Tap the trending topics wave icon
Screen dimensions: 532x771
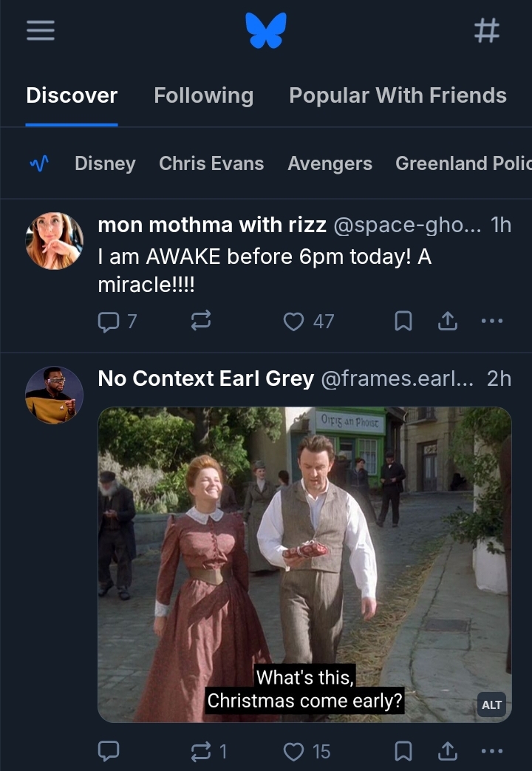[x=39, y=163]
